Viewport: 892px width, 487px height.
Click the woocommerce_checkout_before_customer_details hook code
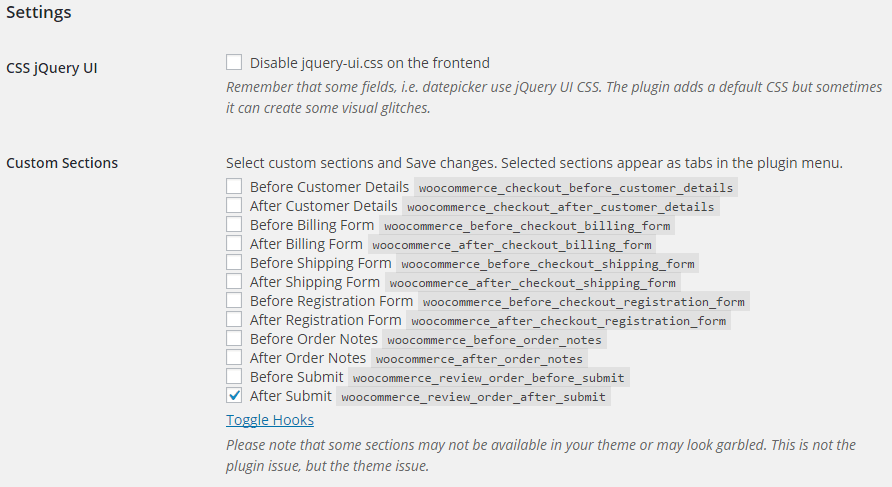pos(576,188)
